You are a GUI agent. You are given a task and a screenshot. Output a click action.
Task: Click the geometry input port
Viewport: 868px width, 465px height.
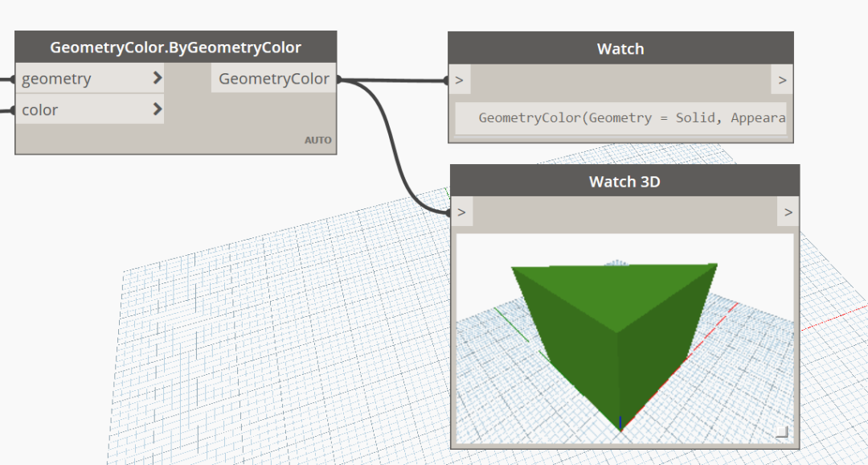(90, 79)
